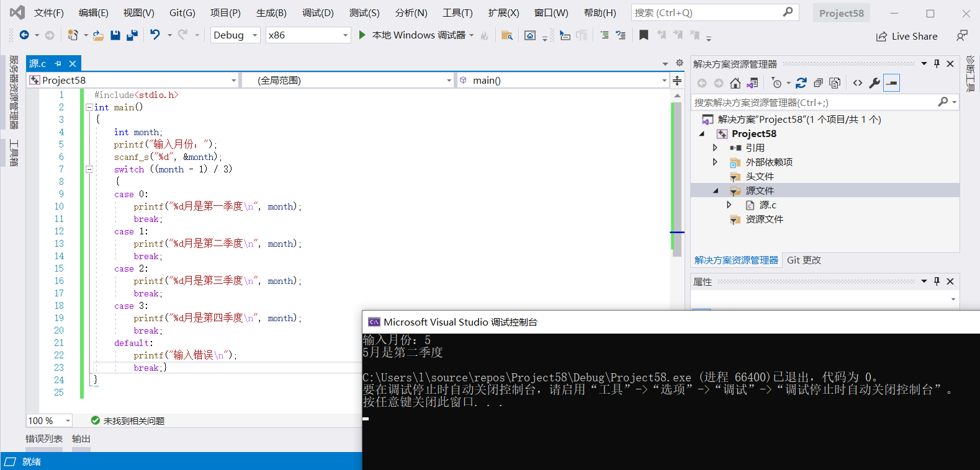Open properties via the wrench icon
The image size is (980, 470).
[874, 83]
